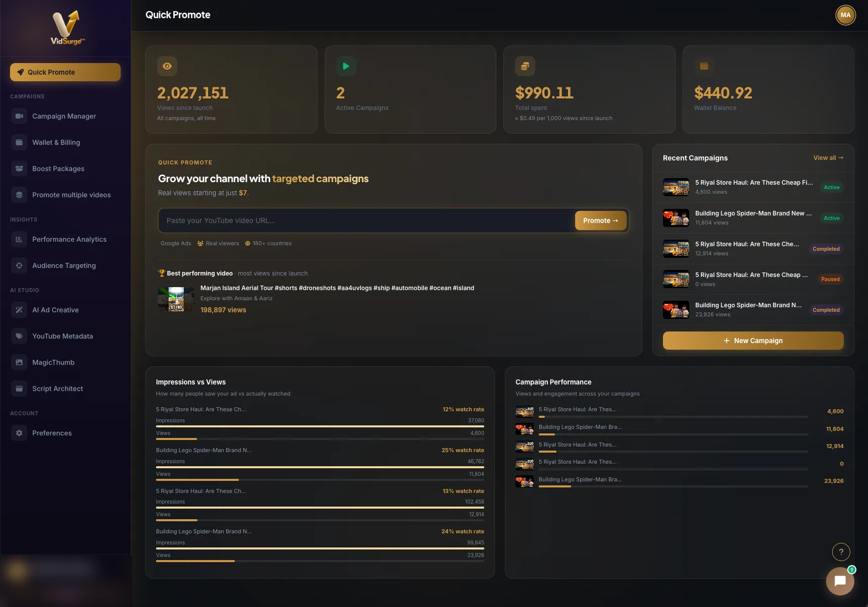Open the MA user avatar menu
Viewport: 868px width, 607px height.
tap(846, 15)
